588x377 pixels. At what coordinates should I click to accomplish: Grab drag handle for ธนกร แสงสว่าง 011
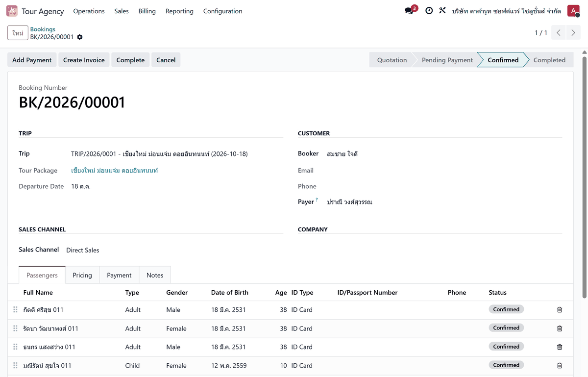pos(15,347)
